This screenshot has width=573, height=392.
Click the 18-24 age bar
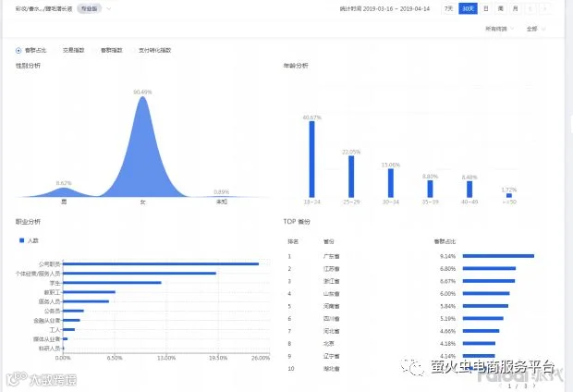[x=311, y=159]
